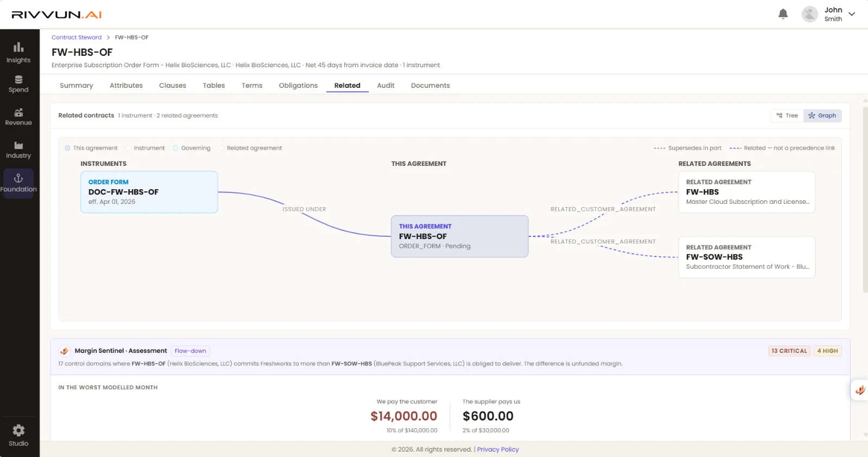Click the Governing legend swatch
The width and height of the screenshot is (868, 457).
click(x=175, y=148)
